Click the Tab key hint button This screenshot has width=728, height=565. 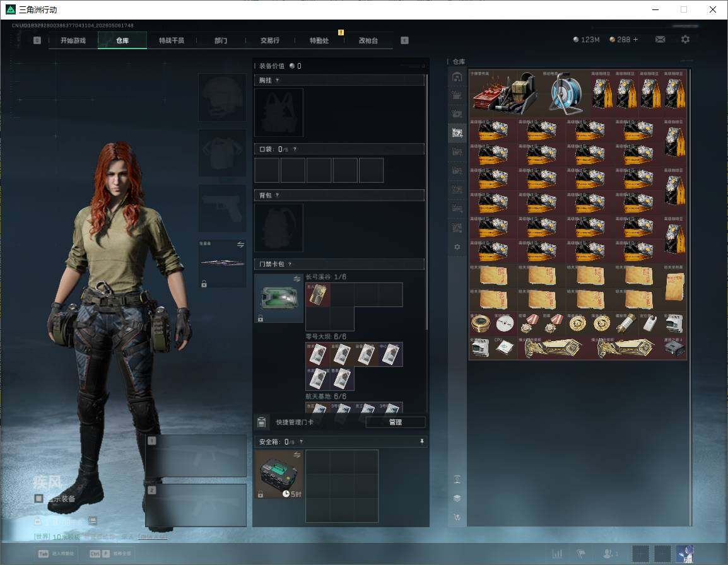point(56,554)
